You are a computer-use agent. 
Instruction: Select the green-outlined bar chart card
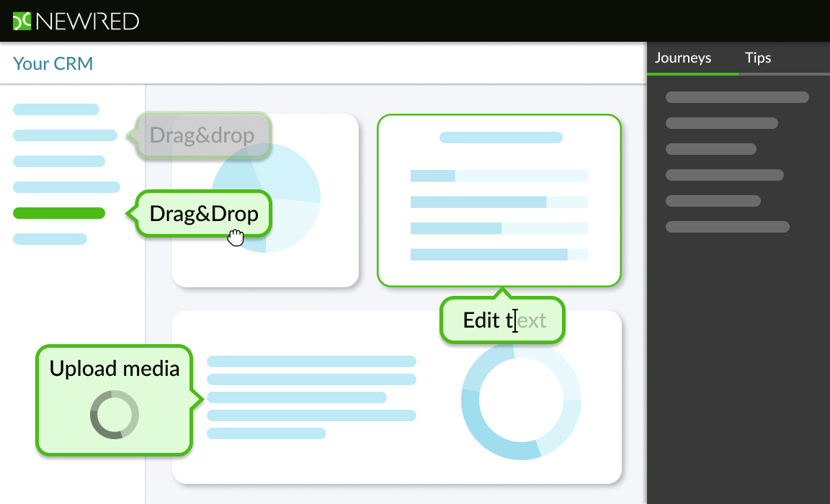click(499, 200)
